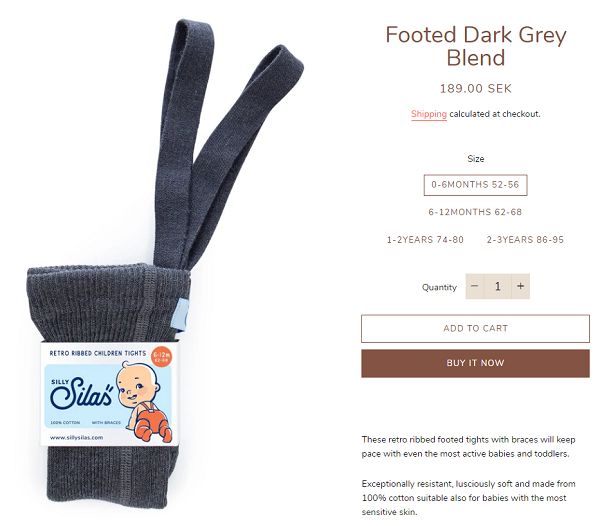The width and height of the screenshot is (600, 526).
Task: Click the BUY IT NOW button
Action: [475, 363]
